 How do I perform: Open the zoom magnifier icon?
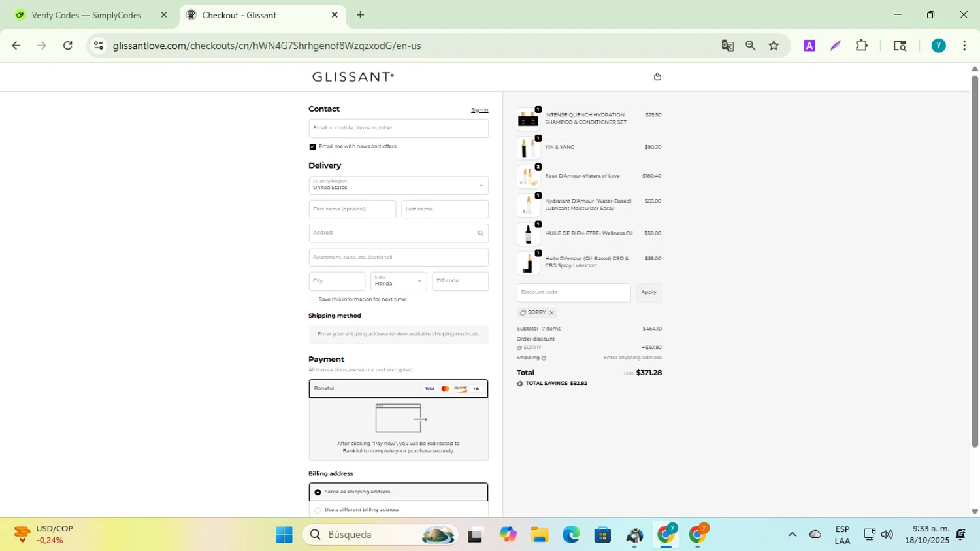click(751, 45)
